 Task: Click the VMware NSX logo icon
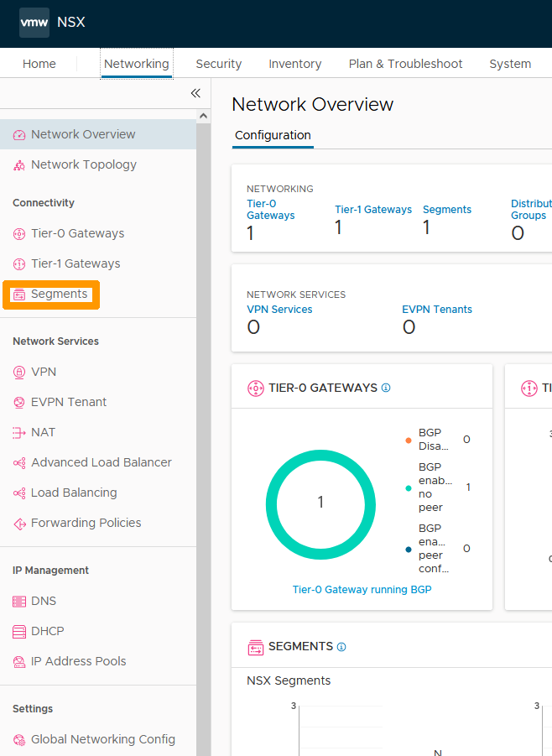(34, 23)
